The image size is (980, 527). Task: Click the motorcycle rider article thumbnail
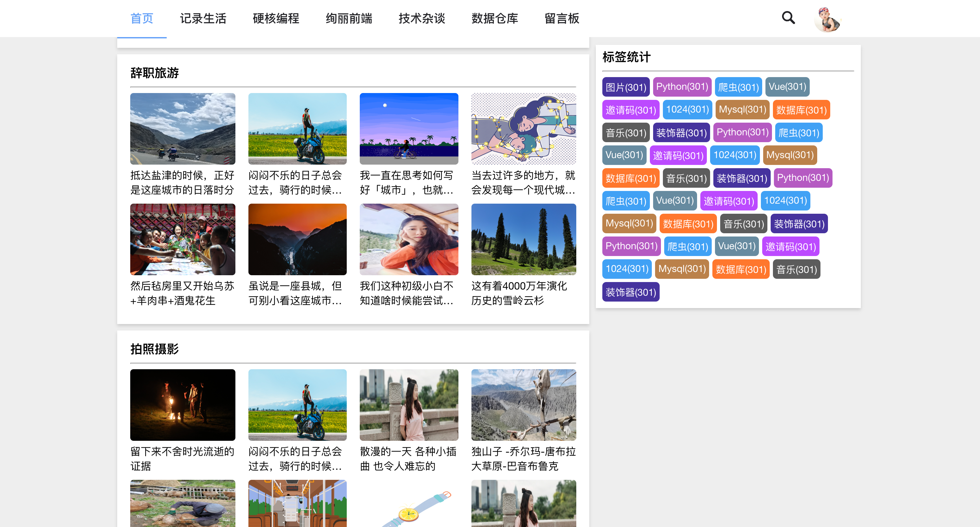point(297,128)
